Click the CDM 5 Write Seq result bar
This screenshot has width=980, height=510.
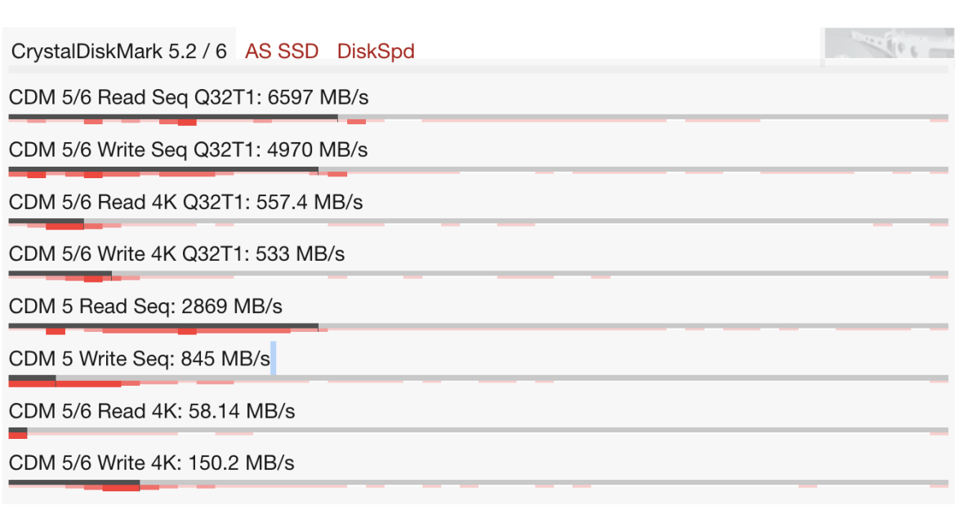point(33,379)
